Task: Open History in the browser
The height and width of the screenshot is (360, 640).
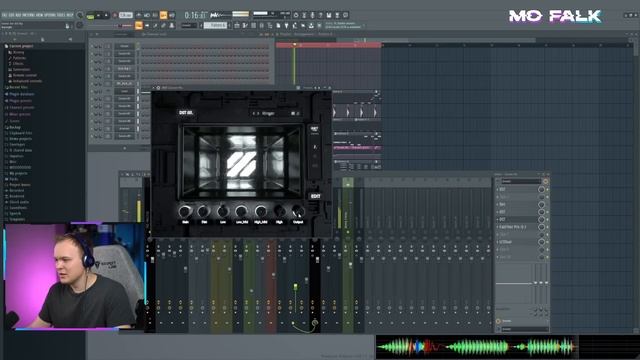Action: [18, 52]
